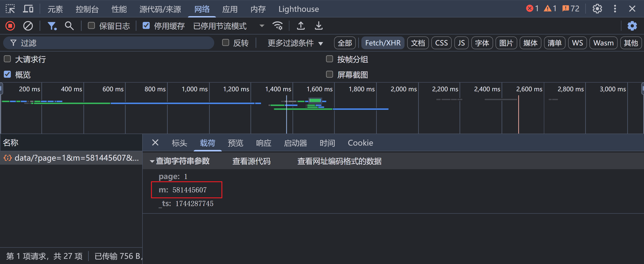Toggle device toolbar emulation icon
This screenshot has height=264, width=644.
(x=28, y=9)
